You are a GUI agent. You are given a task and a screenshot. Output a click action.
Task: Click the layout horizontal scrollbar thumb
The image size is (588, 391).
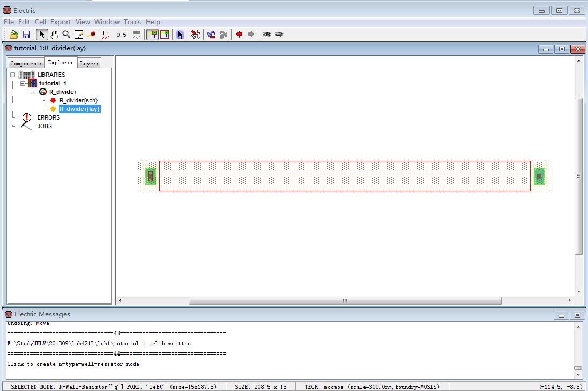tap(345, 300)
